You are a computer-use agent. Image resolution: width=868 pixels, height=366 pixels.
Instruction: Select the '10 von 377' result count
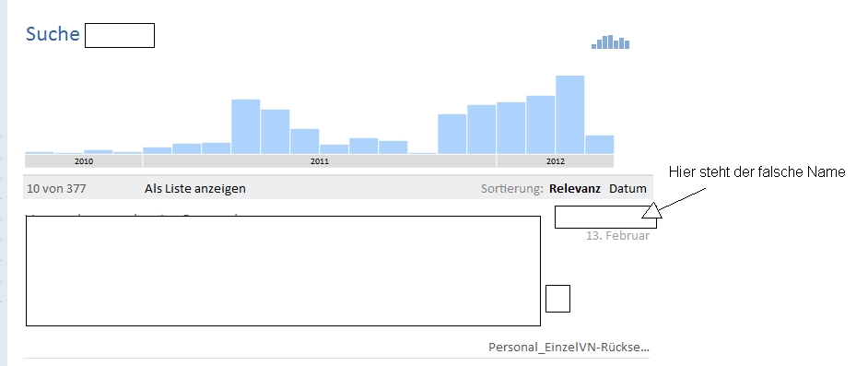[56, 188]
